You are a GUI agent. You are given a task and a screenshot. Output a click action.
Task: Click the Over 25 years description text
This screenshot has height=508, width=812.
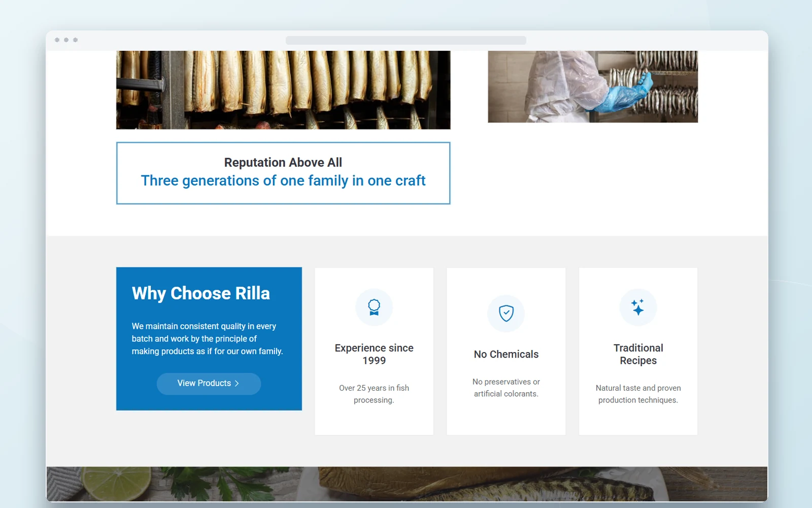point(374,394)
